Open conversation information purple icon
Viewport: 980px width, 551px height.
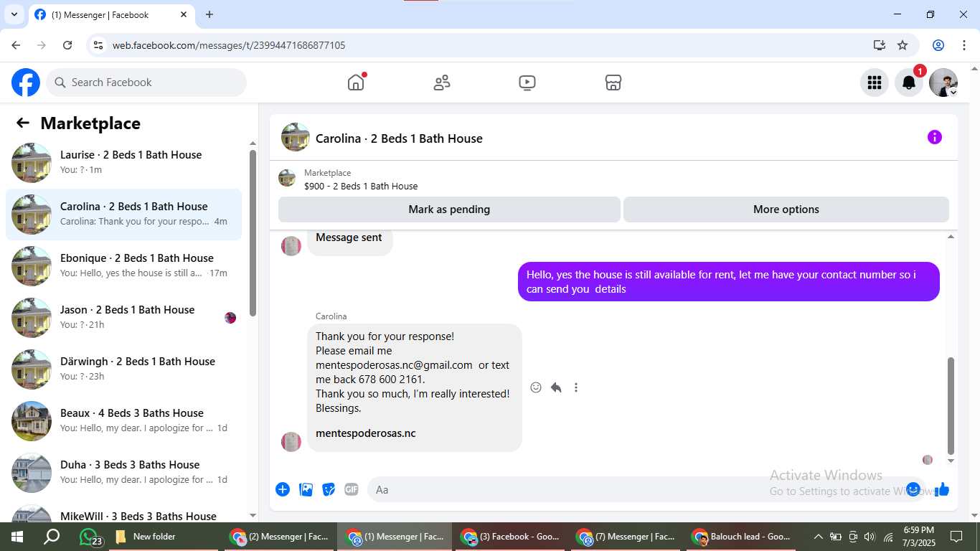point(935,137)
